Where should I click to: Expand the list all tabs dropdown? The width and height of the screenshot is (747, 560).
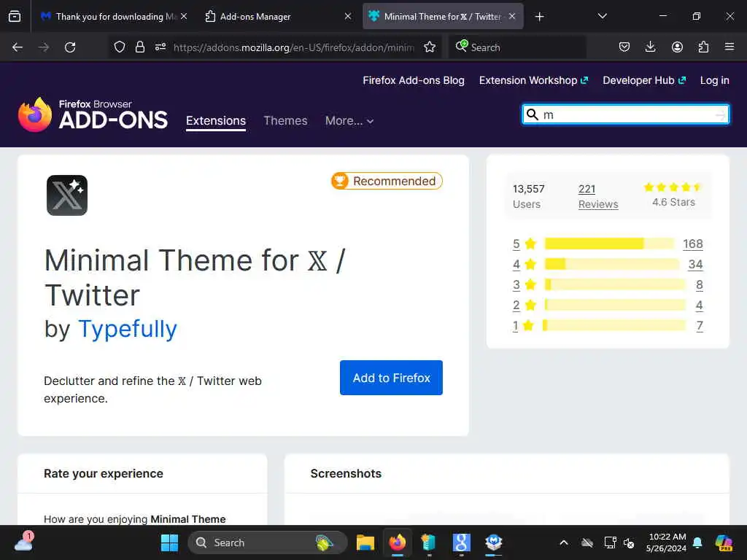coord(602,17)
